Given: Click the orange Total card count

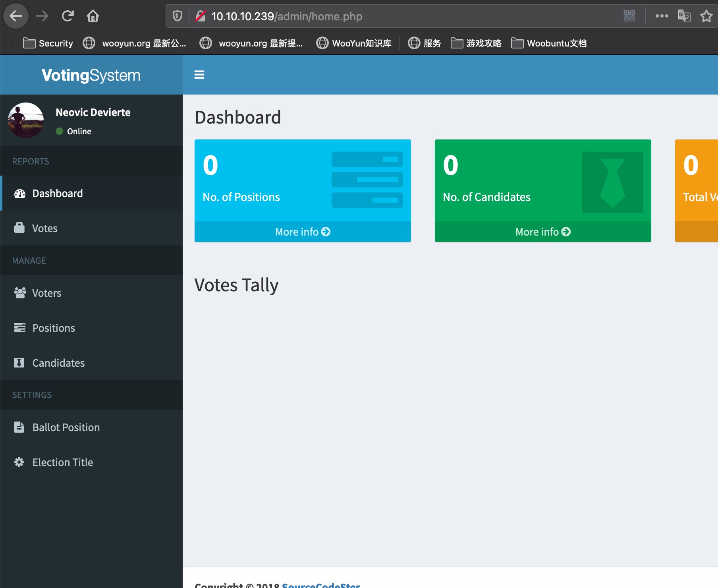Looking at the screenshot, I should [x=691, y=165].
